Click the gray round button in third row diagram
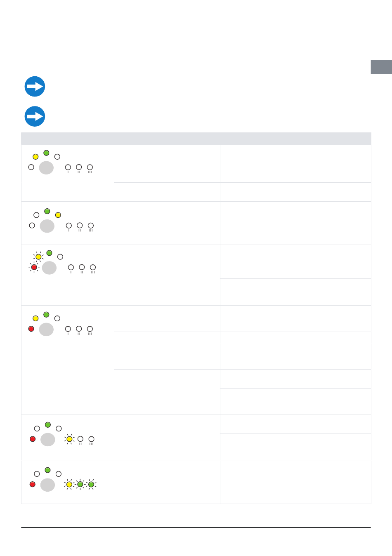The height and width of the screenshot is (556, 392). click(x=49, y=268)
